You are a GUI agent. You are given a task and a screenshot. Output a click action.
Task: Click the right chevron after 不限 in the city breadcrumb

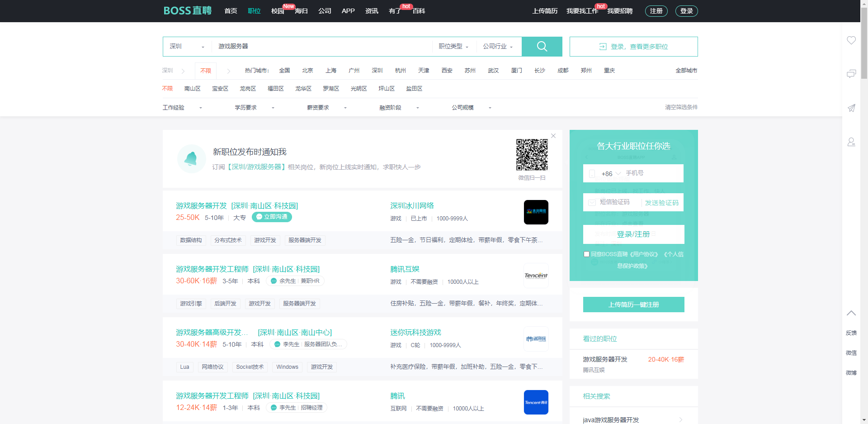tap(229, 71)
